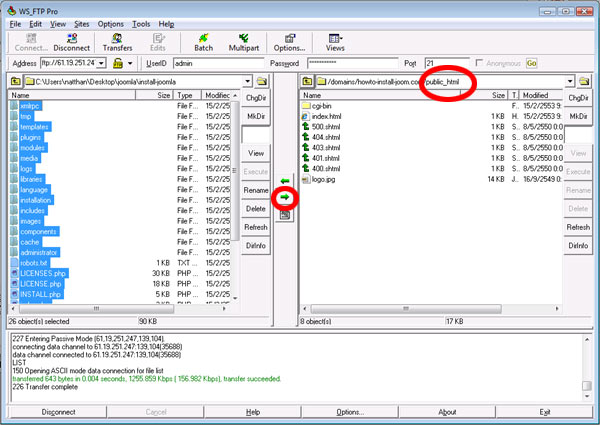This screenshot has width=600, height=425.
Task: Sort local list by Name header
Action: 72,95
